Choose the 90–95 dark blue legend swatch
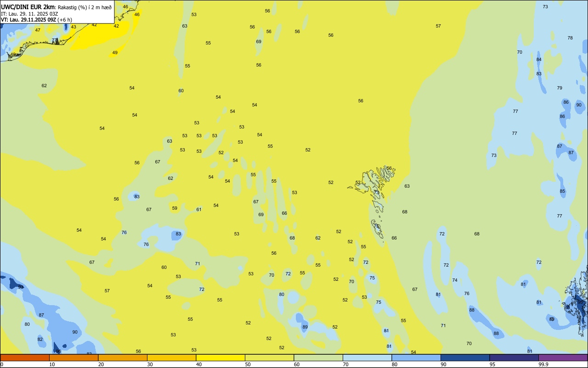Viewport: 588px width, 368px height. click(465, 357)
